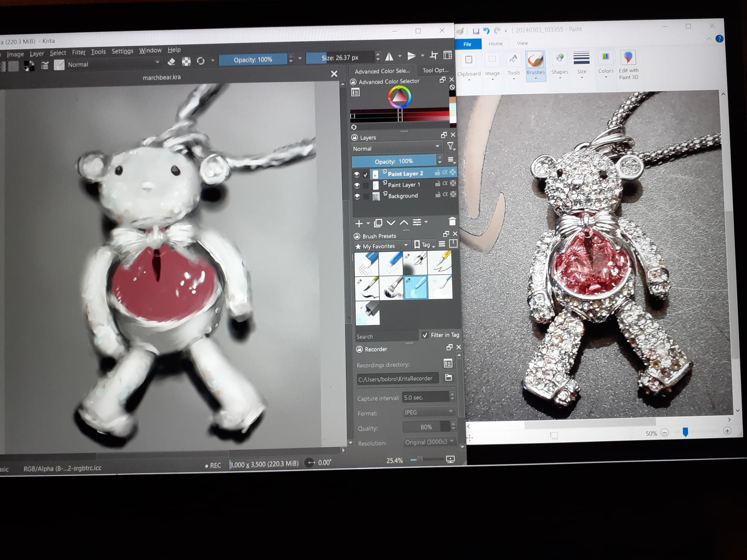Duplicate layer icon in Layers panel
This screenshot has height=560, width=747.
pyautogui.click(x=378, y=223)
